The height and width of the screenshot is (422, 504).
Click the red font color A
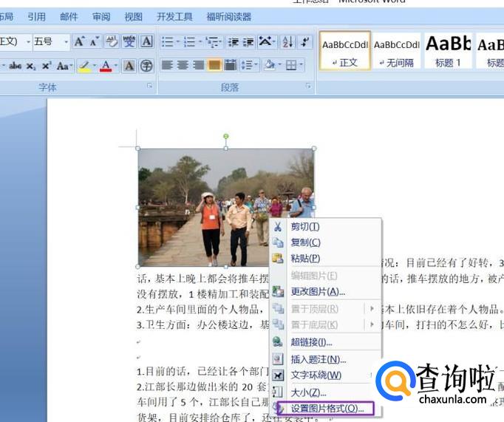[106, 67]
